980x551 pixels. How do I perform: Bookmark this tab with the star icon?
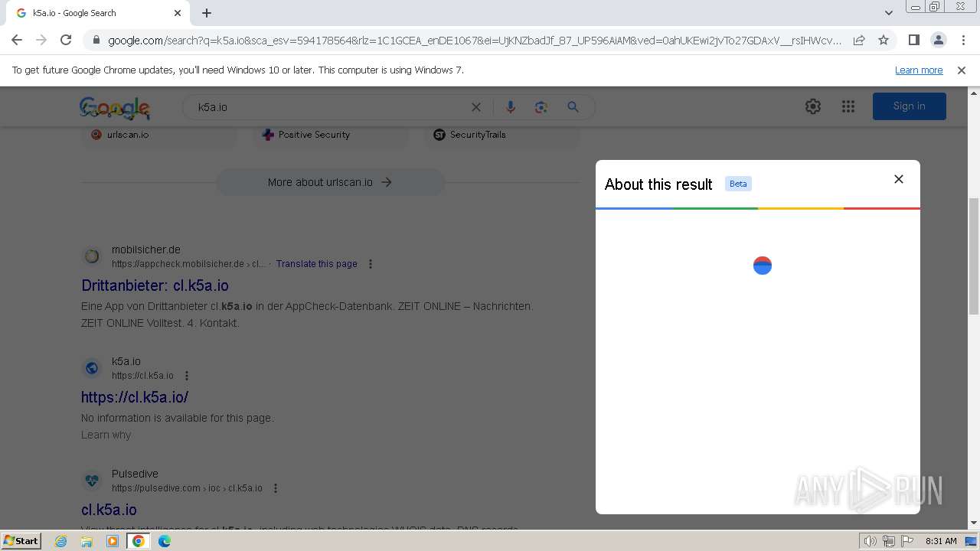click(x=884, y=40)
